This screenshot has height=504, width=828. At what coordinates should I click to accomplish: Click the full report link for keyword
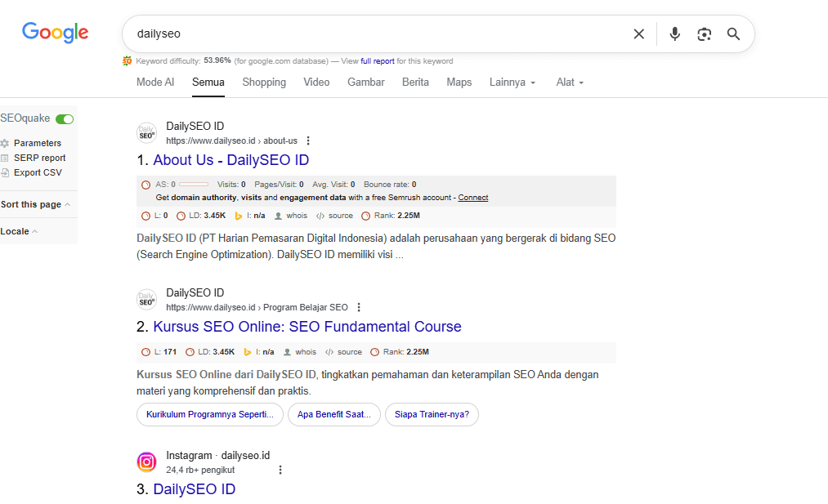pos(377,61)
